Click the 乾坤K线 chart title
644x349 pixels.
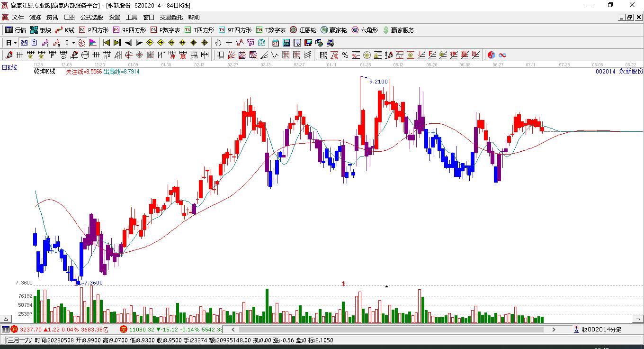[45, 72]
